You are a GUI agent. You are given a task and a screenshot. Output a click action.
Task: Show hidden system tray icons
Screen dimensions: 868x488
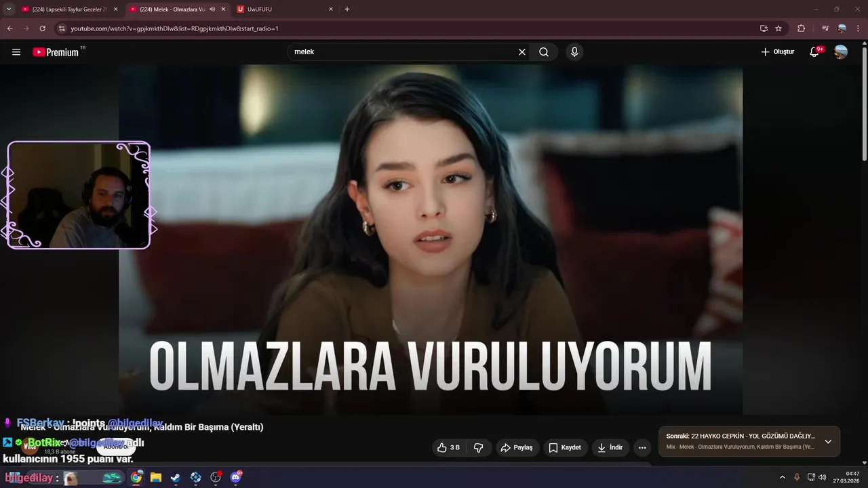782,477
